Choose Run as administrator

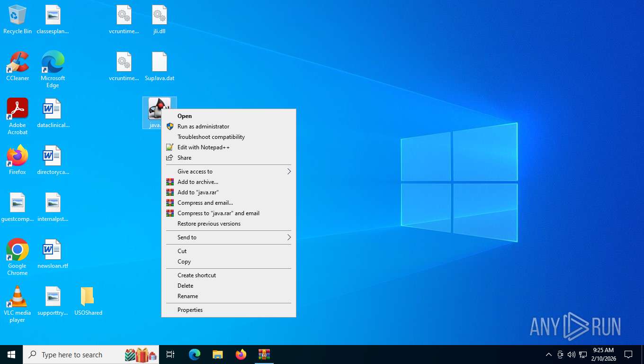[229, 127]
